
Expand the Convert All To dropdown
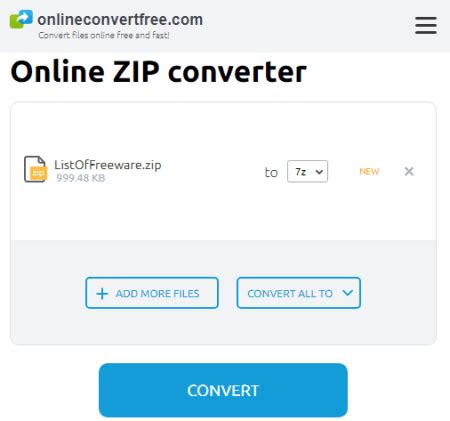click(299, 293)
